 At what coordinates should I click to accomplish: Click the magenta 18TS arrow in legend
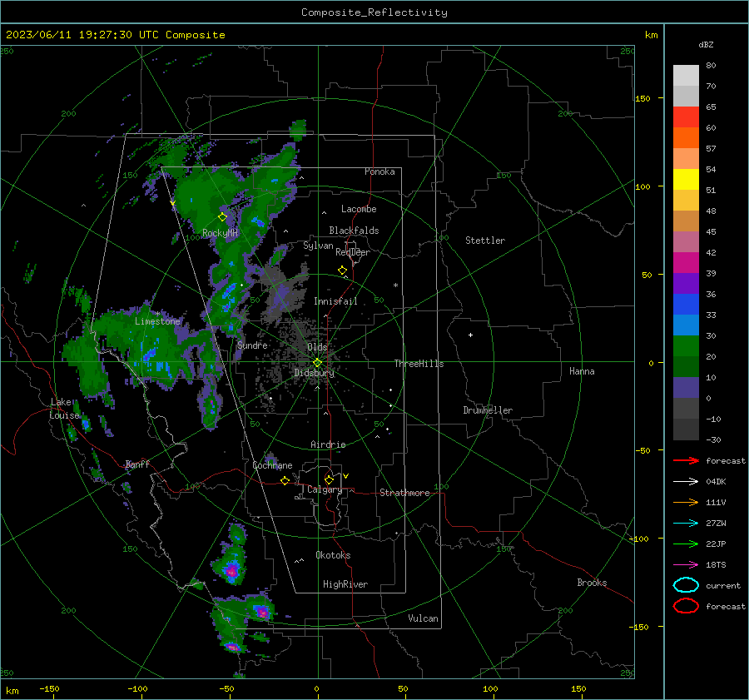tap(686, 565)
